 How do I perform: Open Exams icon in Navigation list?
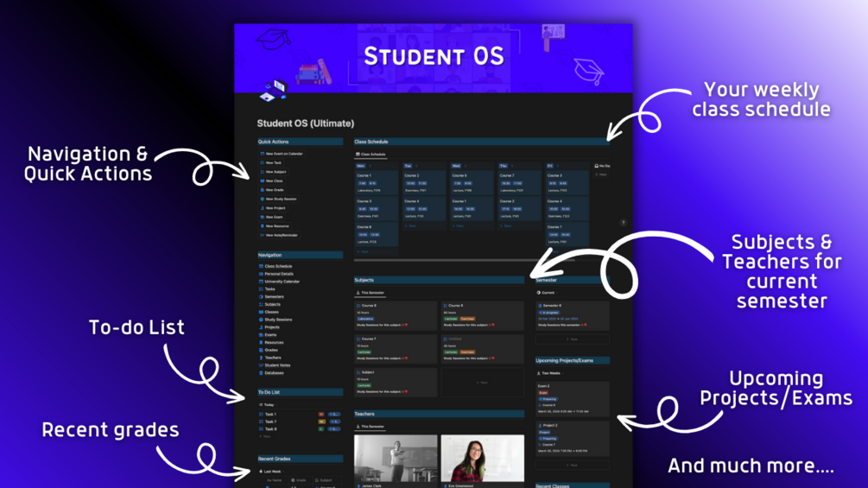pos(262,335)
